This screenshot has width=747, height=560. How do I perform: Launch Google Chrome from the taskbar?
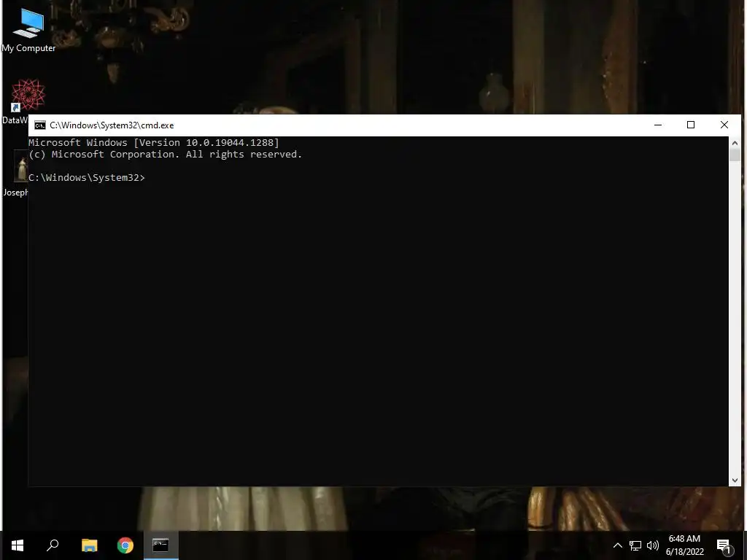tap(125, 545)
